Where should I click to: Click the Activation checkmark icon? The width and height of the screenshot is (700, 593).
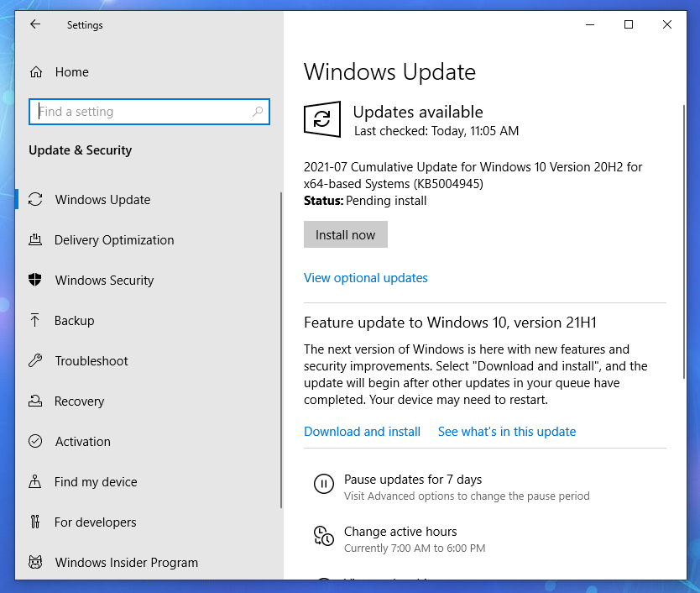click(35, 441)
